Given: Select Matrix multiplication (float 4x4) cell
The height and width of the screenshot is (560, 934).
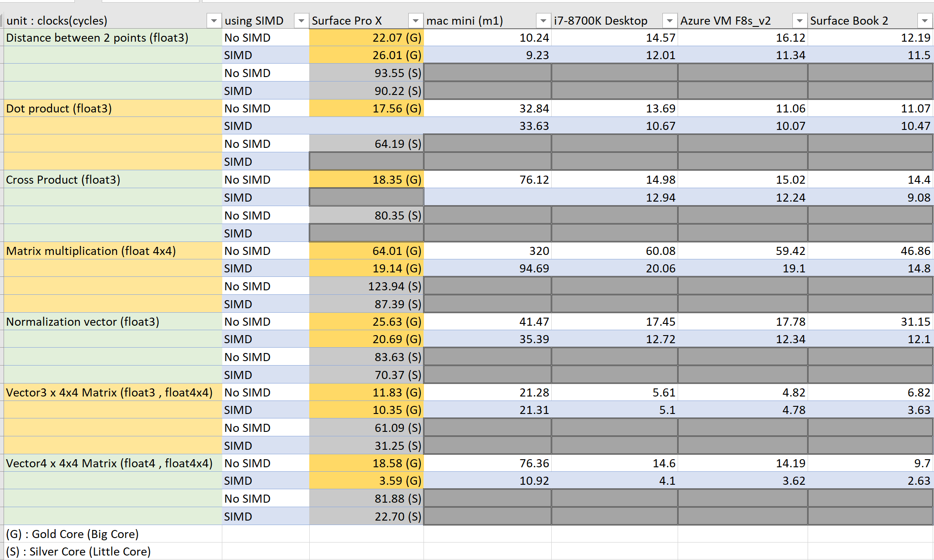Looking at the screenshot, I should click(91, 251).
